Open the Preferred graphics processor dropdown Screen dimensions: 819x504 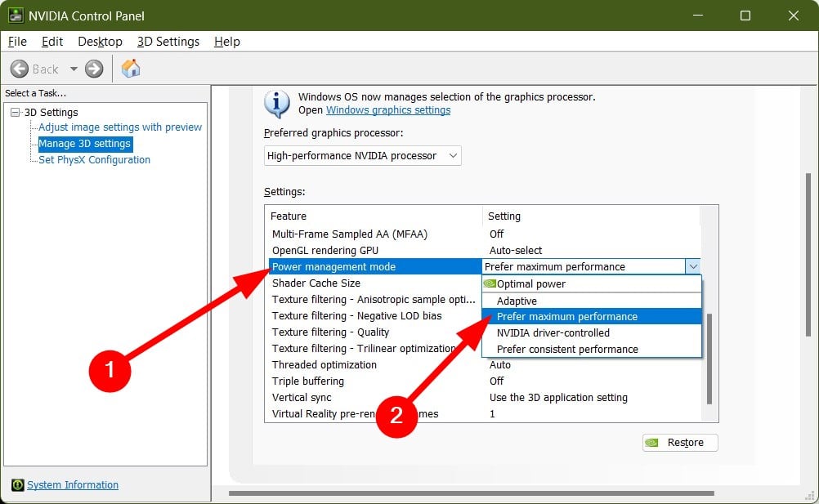[x=362, y=155]
